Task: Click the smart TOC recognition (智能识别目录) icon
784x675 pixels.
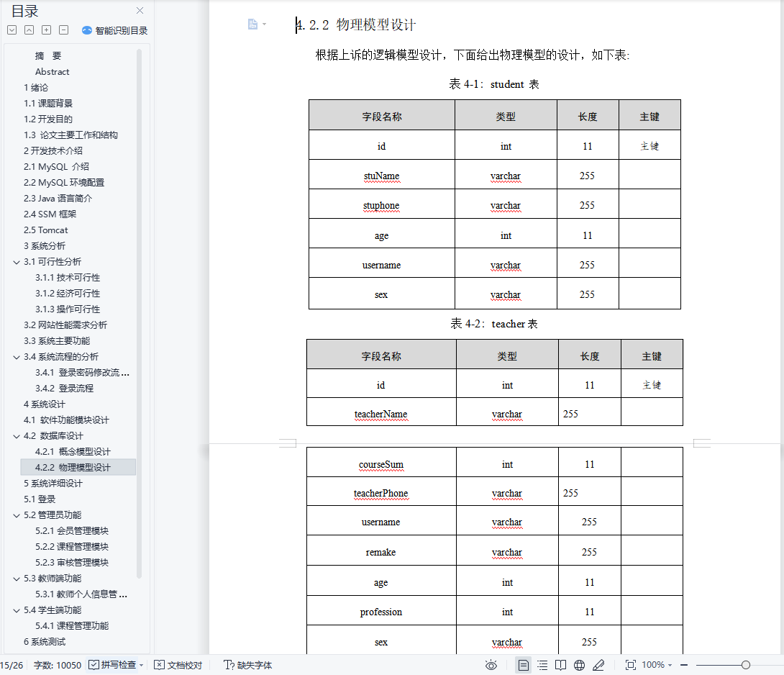Action: coord(87,30)
